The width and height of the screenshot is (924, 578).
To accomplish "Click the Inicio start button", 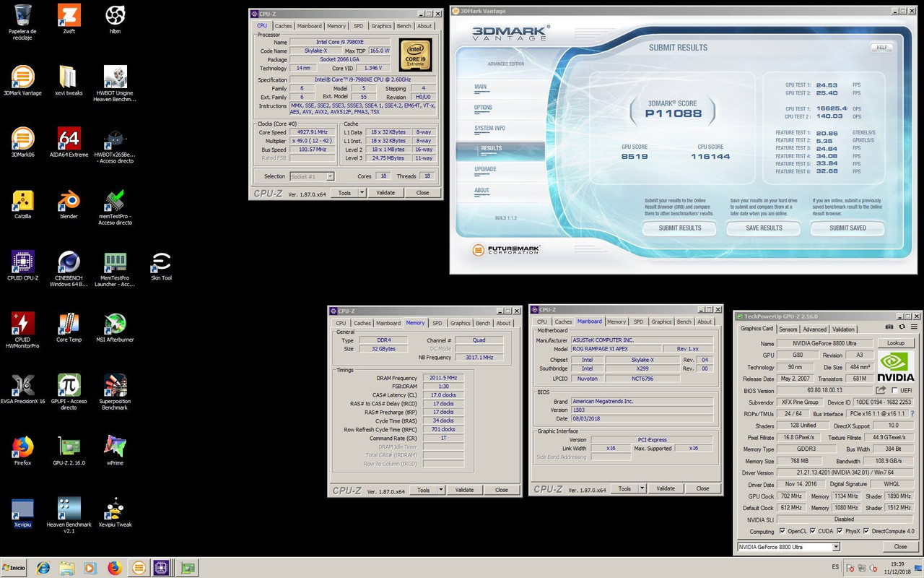I will tap(14, 568).
